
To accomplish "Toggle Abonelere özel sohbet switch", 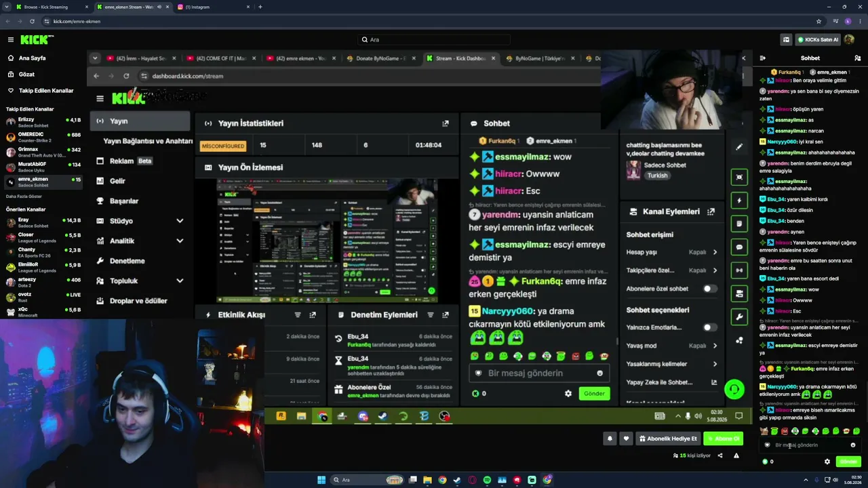I will coord(709,289).
